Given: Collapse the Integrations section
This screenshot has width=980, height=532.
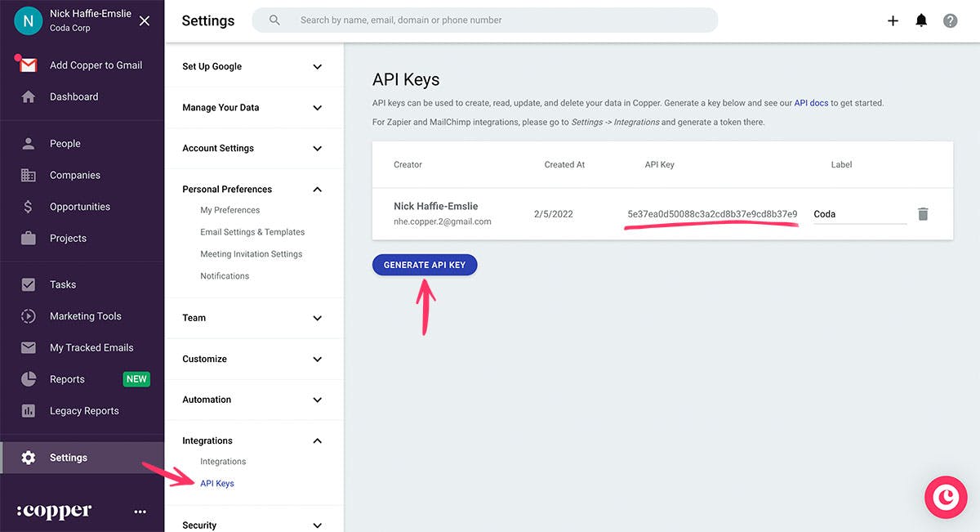Looking at the screenshot, I should tap(254, 440).
